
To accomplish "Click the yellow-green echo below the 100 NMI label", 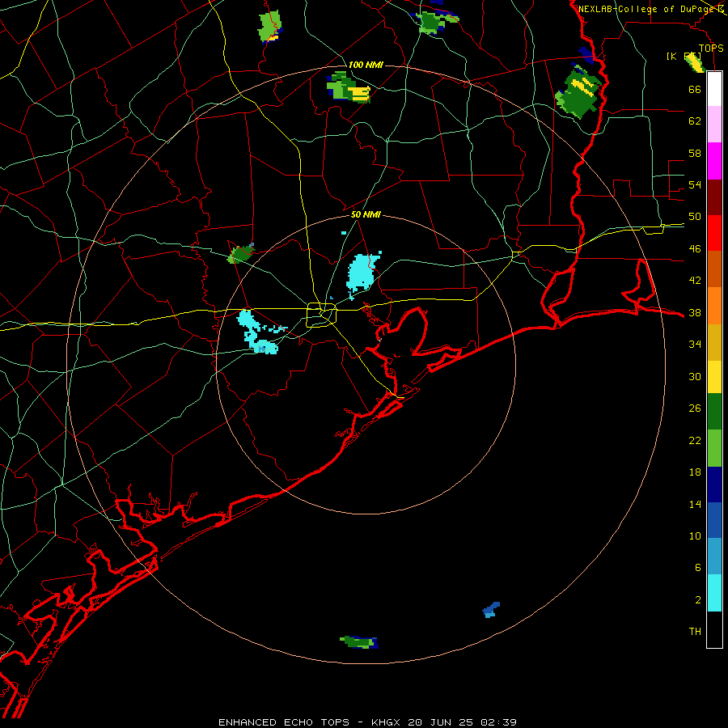I will point(348,87).
